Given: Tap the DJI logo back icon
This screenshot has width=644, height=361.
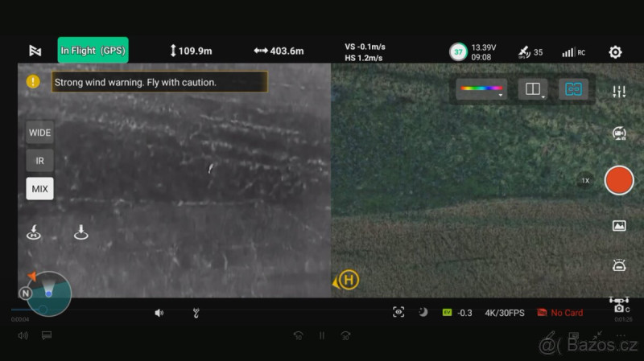Looking at the screenshot, I should click(x=35, y=51).
